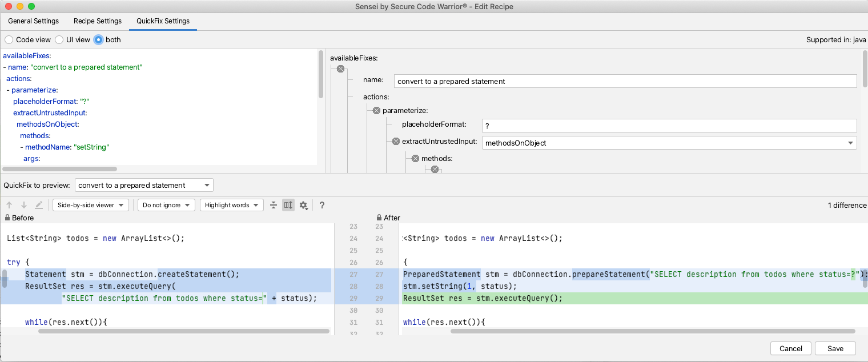This screenshot has height=362, width=868.
Task: Remove the parameterize action
Action: point(376,111)
